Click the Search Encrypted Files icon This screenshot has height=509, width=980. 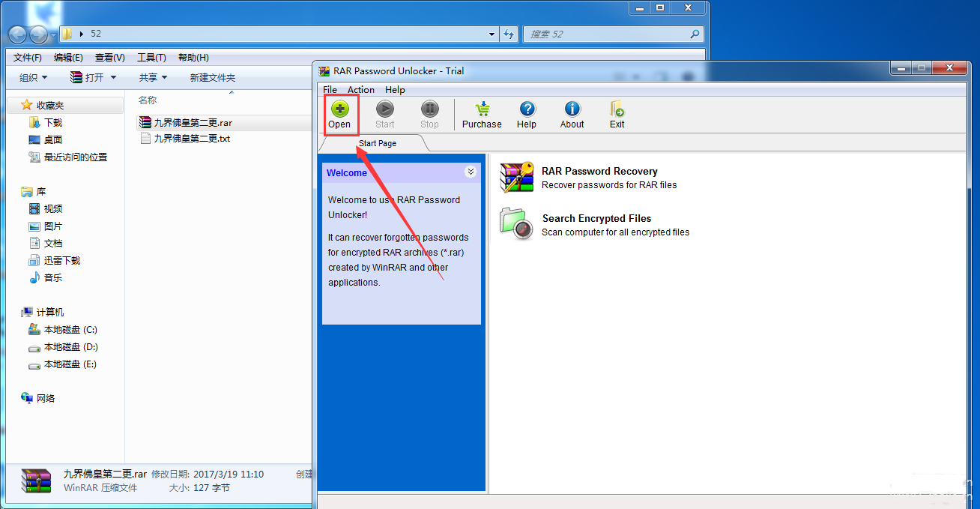517,224
